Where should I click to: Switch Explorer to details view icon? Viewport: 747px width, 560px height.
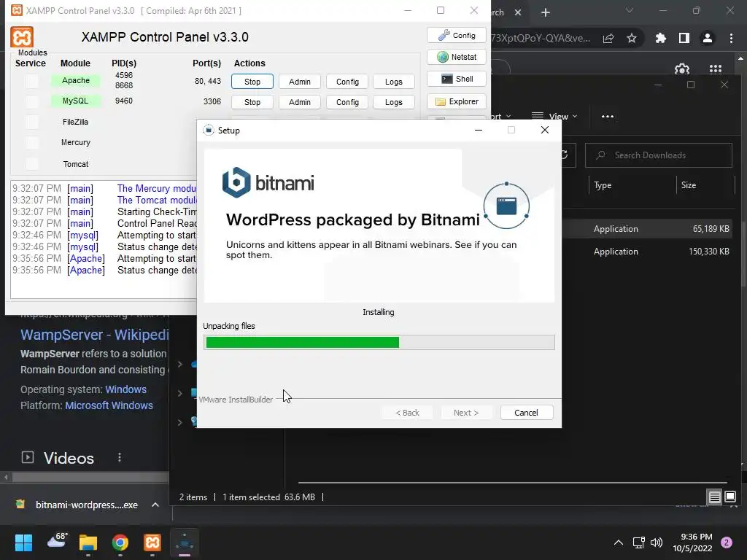click(715, 497)
